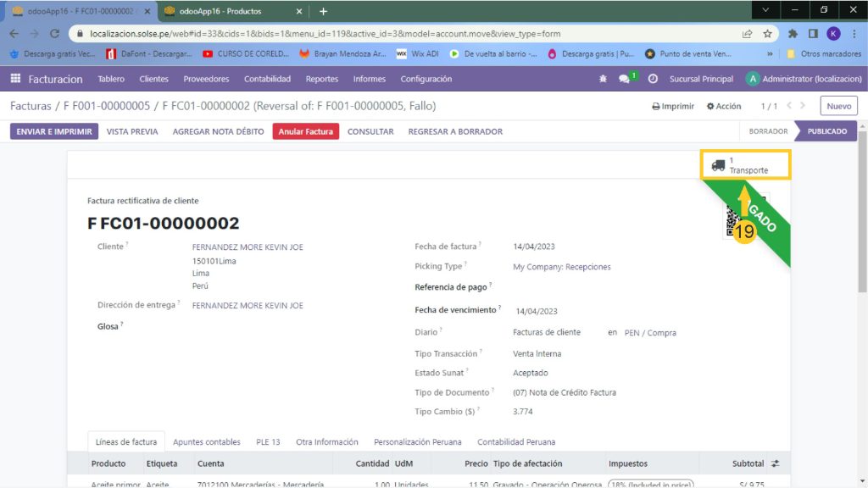Click the ENVIAR E IMPRIMIR button
868x488 pixels.
click(54, 131)
